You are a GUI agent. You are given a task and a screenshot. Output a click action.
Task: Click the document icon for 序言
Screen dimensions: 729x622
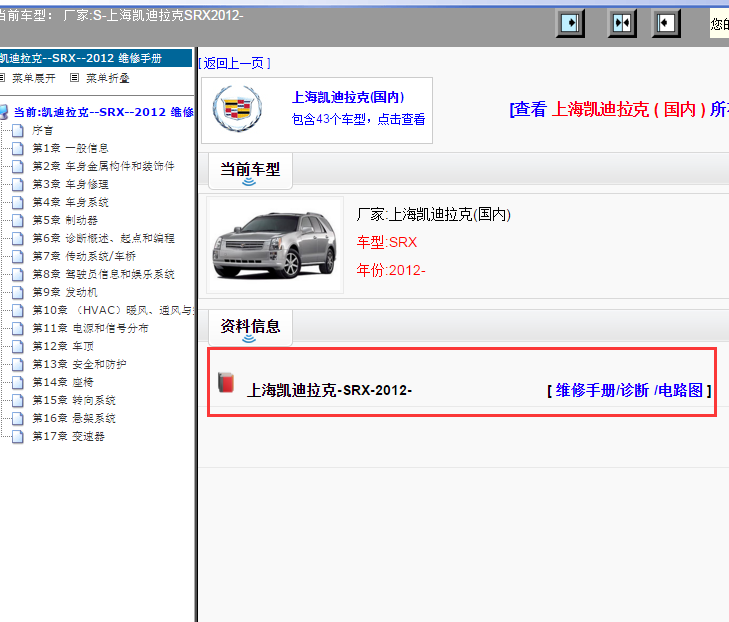tap(18, 130)
